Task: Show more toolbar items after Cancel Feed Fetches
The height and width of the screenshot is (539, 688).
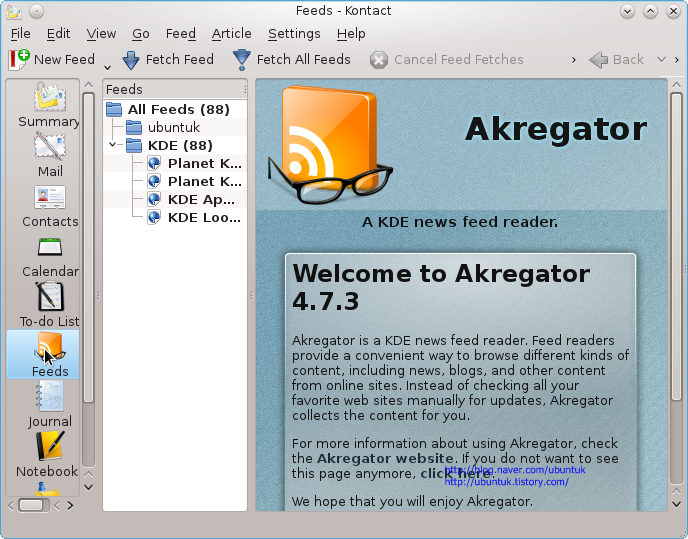Action: 573,60
